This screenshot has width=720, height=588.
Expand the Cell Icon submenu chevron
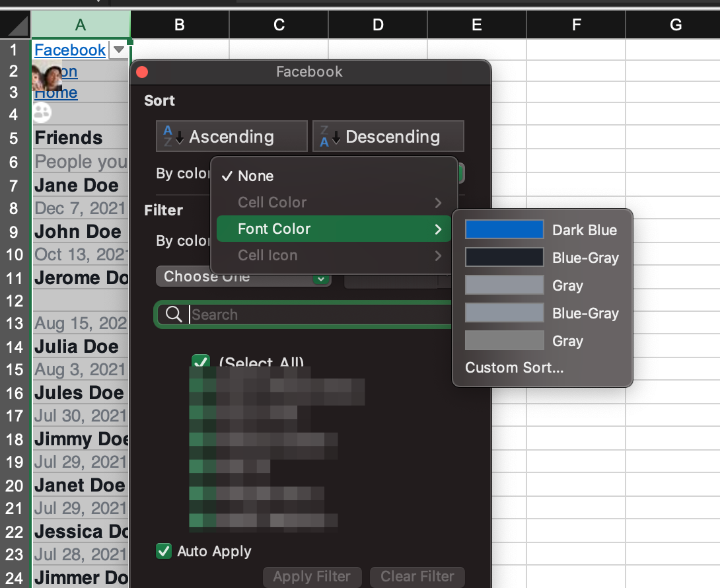pyautogui.click(x=438, y=256)
